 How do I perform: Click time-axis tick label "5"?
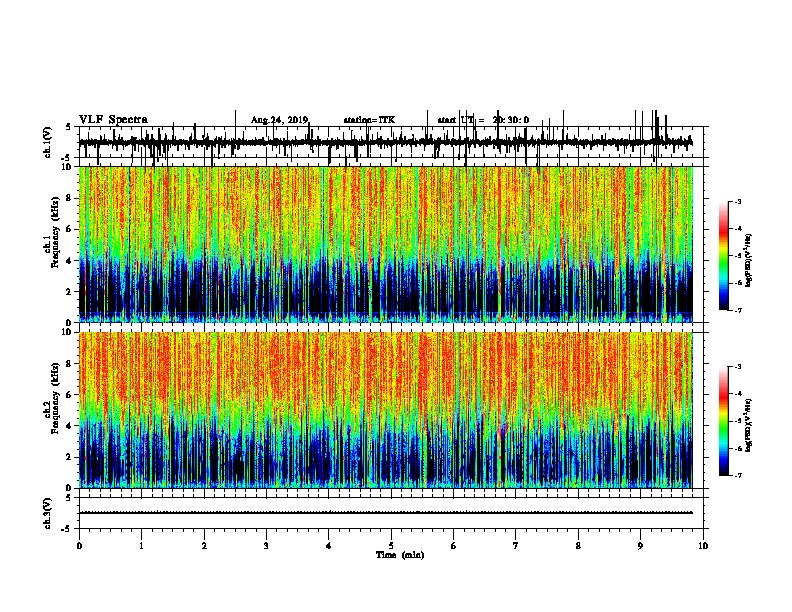[391, 546]
